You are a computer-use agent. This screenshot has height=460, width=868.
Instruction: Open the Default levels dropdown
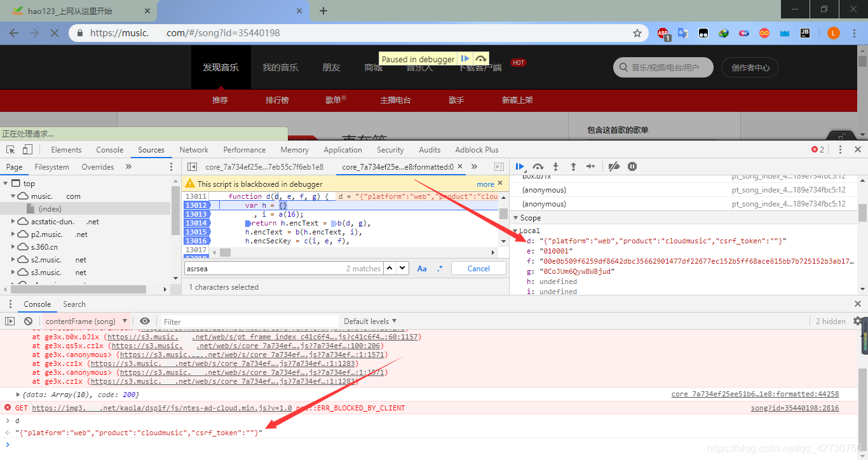[x=370, y=321]
